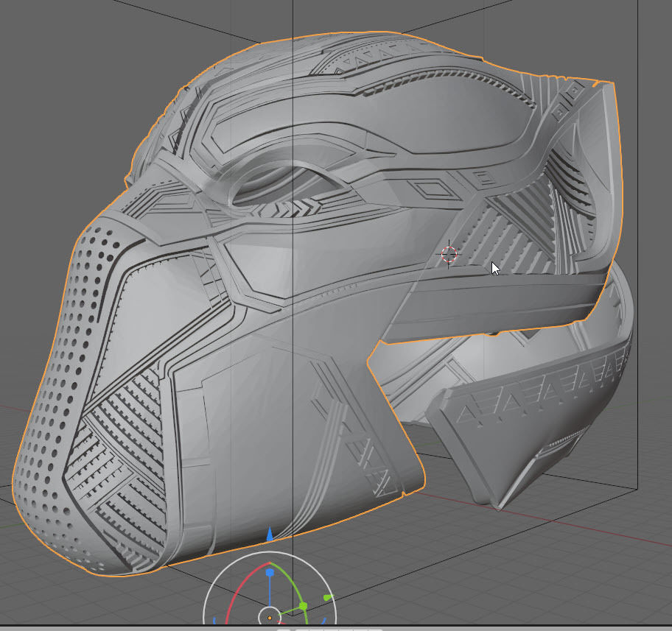Click the red-white 3D cursor crosshair

point(449,255)
